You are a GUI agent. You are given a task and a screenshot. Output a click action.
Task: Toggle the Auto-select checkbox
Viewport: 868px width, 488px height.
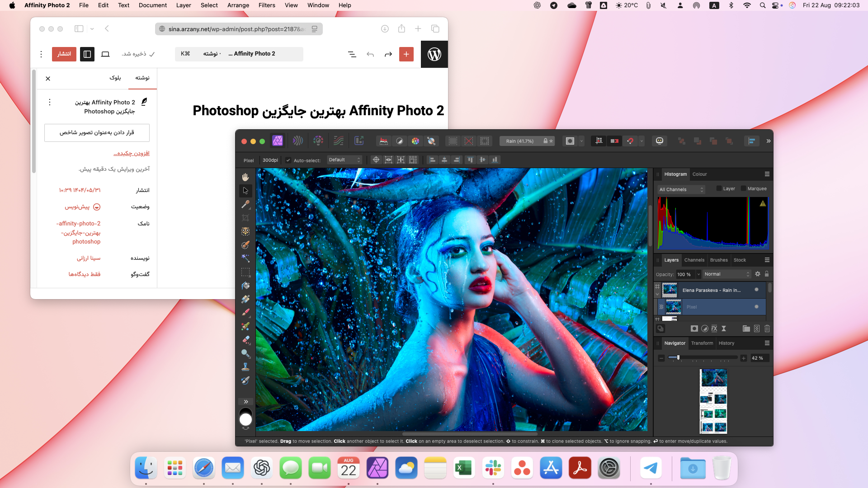coord(288,160)
